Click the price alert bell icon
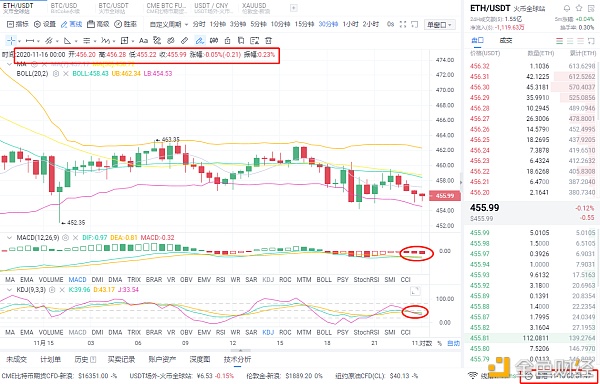The image size is (600, 384). click(567, 8)
